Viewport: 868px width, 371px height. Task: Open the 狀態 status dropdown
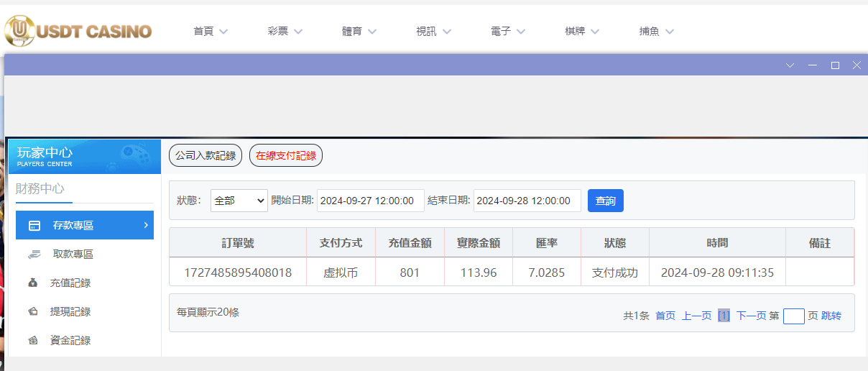pyautogui.click(x=239, y=201)
